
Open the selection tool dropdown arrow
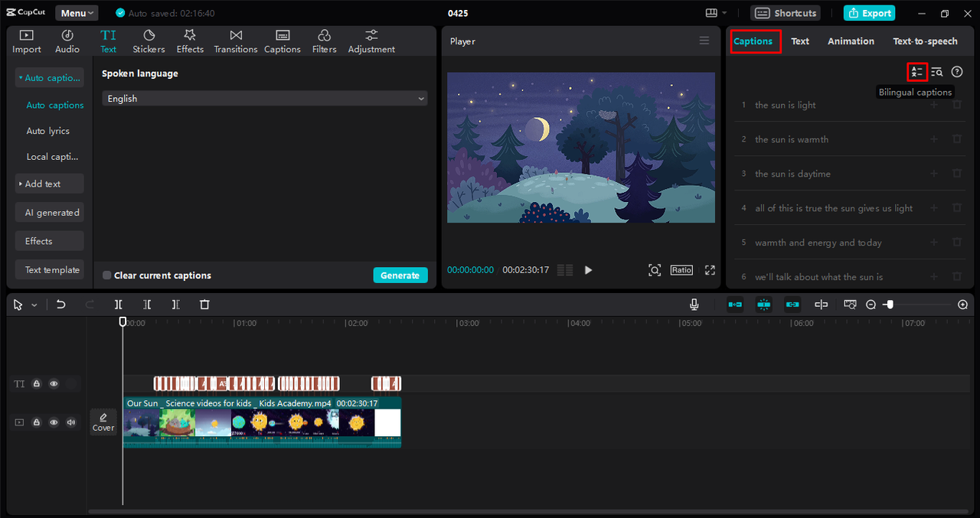[34, 305]
